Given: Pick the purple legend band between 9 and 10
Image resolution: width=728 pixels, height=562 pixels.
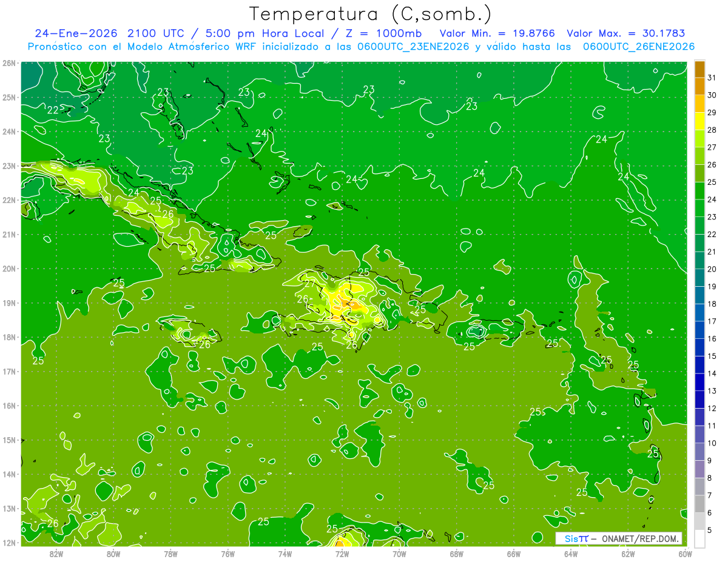Looking at the screenshot, I should click(699, 452).
